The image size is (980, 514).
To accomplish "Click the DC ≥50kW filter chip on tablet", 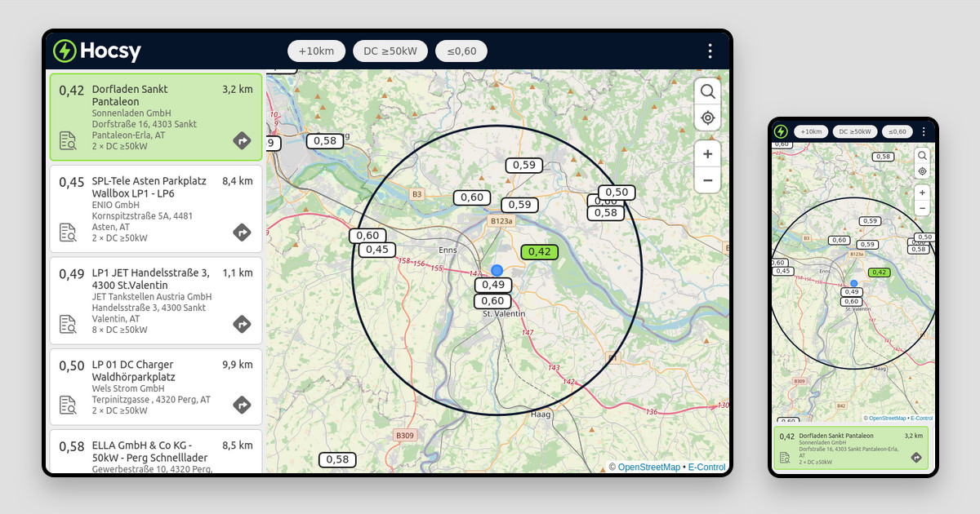I will tap(390, 51).
